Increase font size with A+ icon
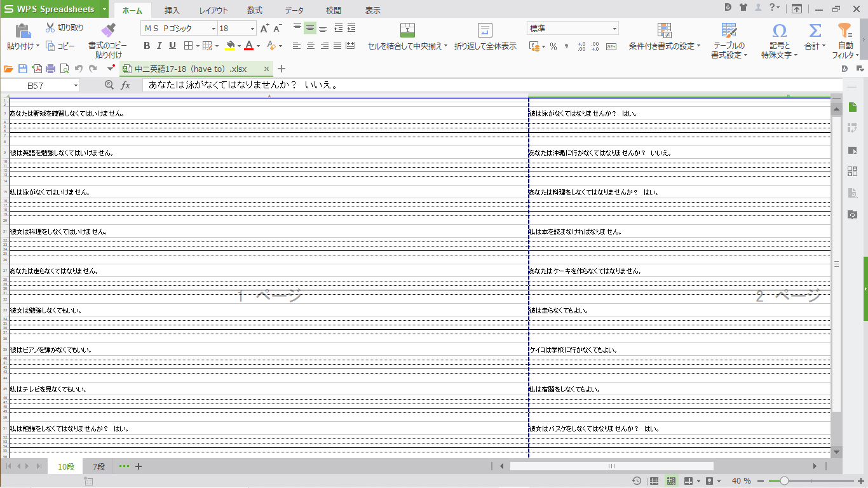The image size is (868, 488). click(x=265, y=28)
